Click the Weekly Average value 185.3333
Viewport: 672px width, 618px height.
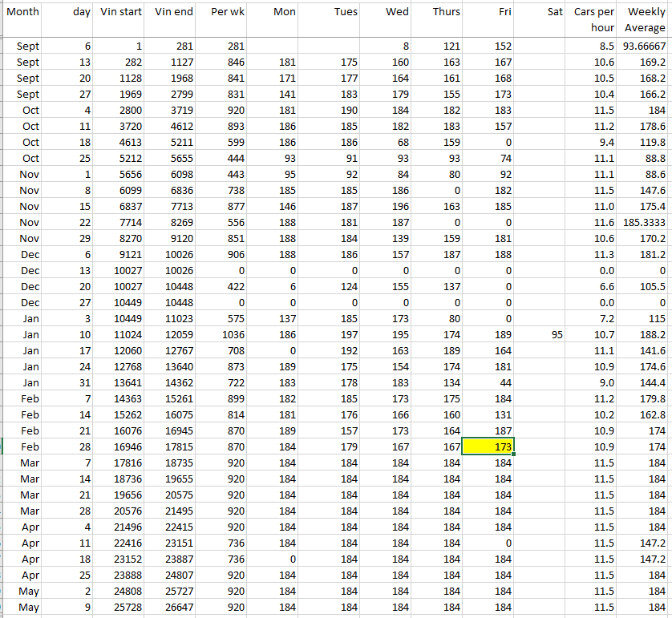tap(644, 222)
